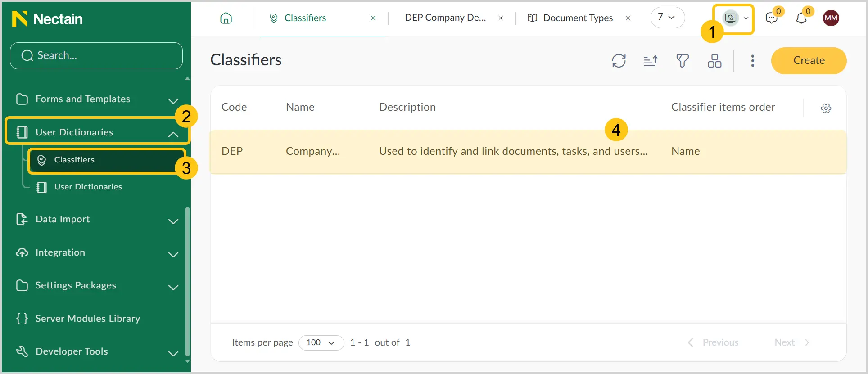The image size is (868, 374).
Task: Go to the Home tab icon
Action: [x=226, y=18]
